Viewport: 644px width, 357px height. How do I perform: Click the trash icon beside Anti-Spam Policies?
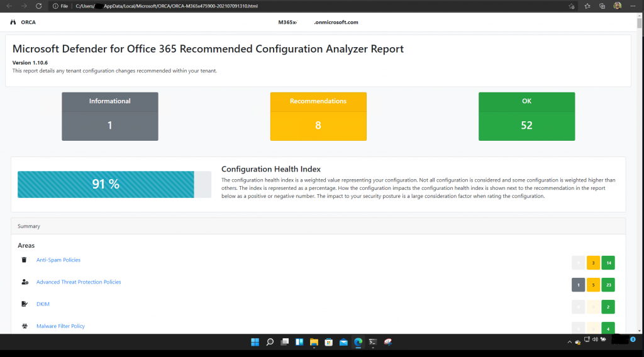[25, 260]
